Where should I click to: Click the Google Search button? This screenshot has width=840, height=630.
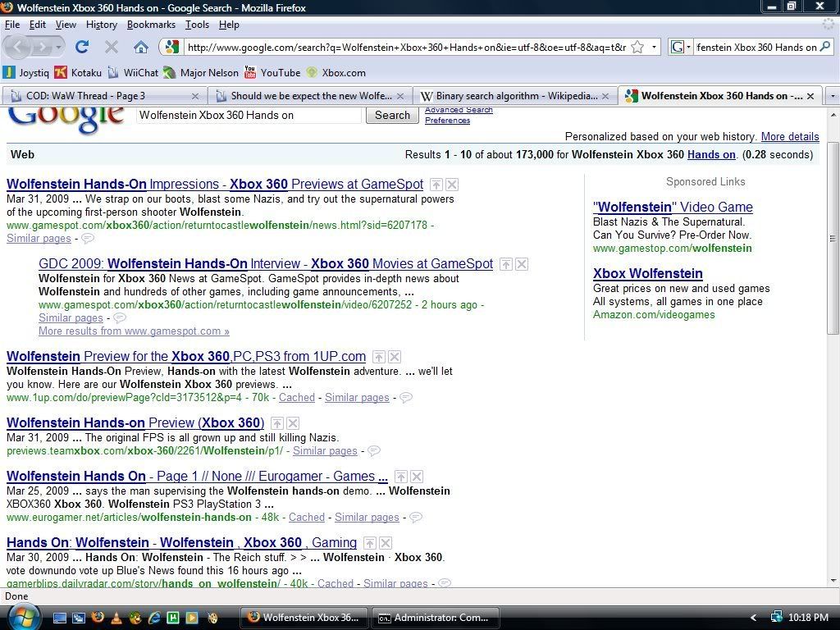tap(392, 115)
